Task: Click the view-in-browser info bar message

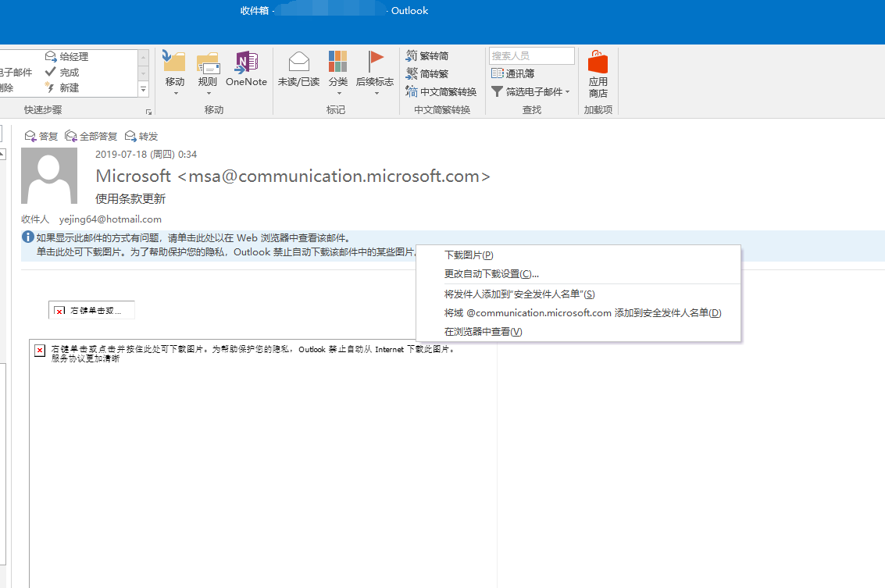Action: tap(193, 238)
